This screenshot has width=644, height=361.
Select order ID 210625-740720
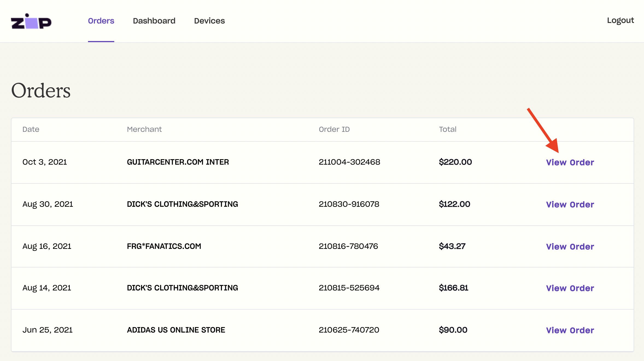pos(349,330)
